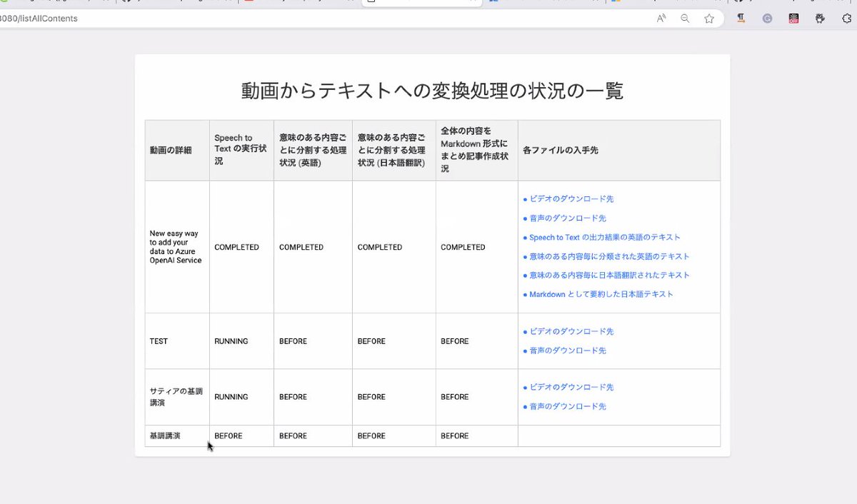Screen dimensions: 857x504
Task: Activate the Read aloud icon in the toolbar
Action: [661, 19]
